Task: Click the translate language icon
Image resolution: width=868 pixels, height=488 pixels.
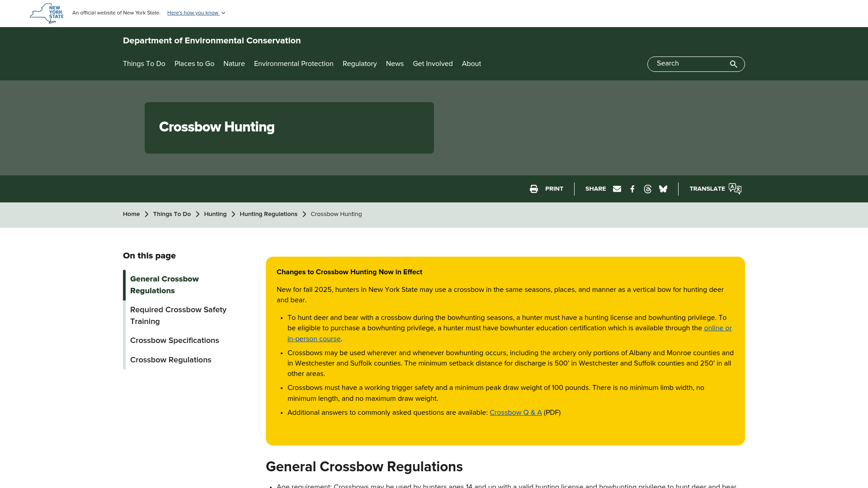Action: tap(735, 189)
